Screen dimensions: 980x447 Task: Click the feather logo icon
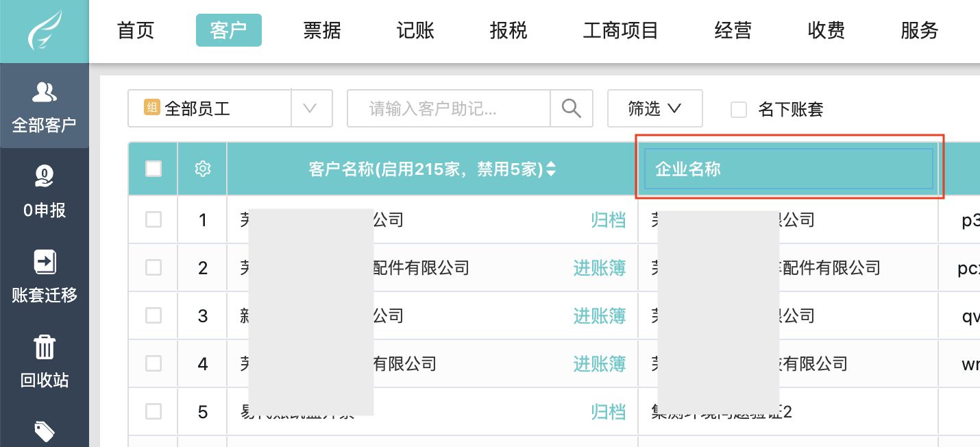pyautogui.click(x=45, y=31)
